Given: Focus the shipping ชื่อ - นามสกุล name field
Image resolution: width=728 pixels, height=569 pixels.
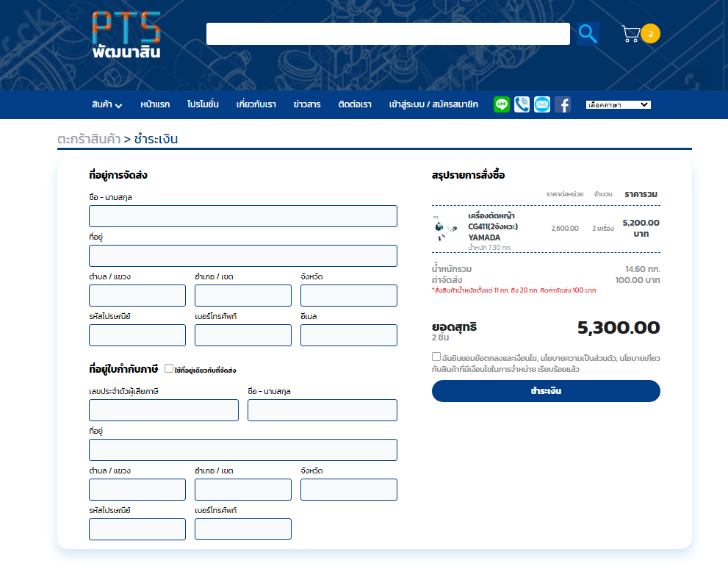Looking at the screenshot, I should click(x=242, y=216).
